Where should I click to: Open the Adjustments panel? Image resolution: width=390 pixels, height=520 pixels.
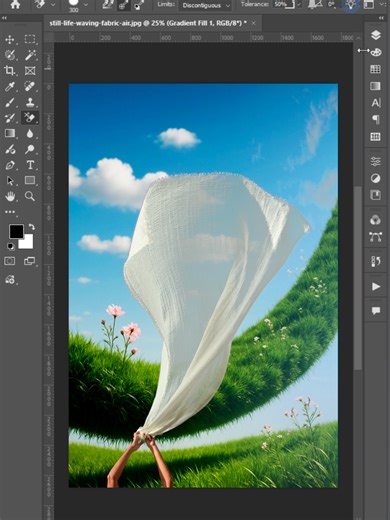tap(376, 178)
